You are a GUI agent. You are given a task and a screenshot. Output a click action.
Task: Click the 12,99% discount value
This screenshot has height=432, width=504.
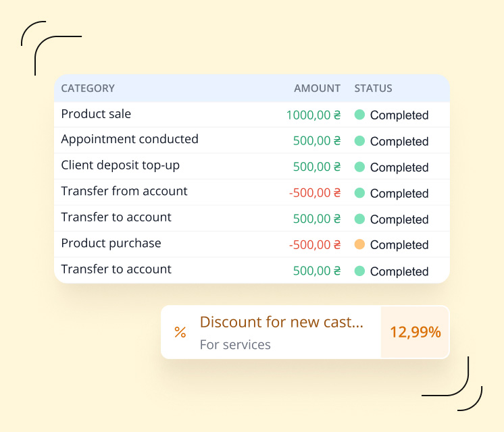[x=415, y=332]
